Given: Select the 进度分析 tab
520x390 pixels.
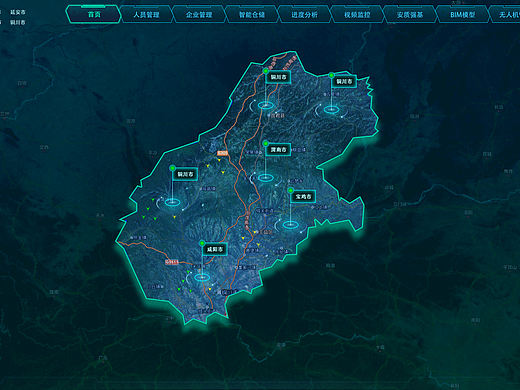Looking at the screenshot, I should [304, 14].
